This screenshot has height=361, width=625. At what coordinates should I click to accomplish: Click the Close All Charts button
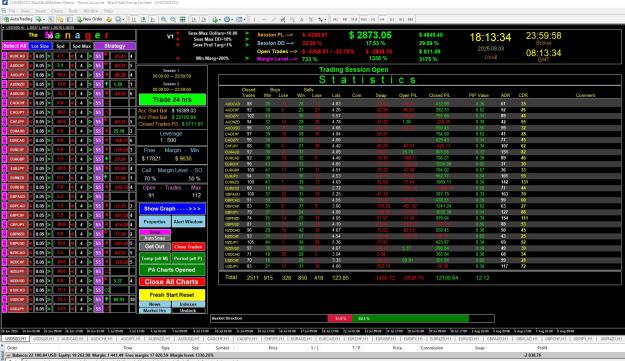pyautogui.click(x=172, y=282)
